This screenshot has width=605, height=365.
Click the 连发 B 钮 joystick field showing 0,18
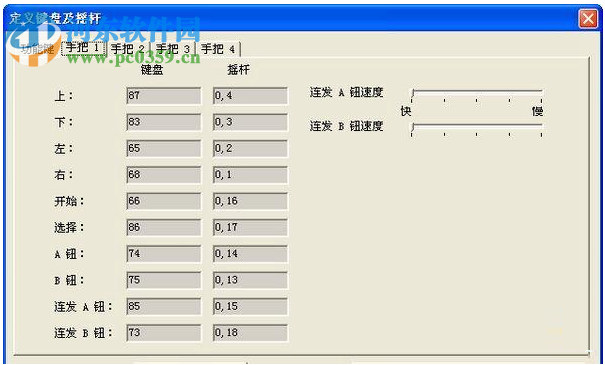250,333
